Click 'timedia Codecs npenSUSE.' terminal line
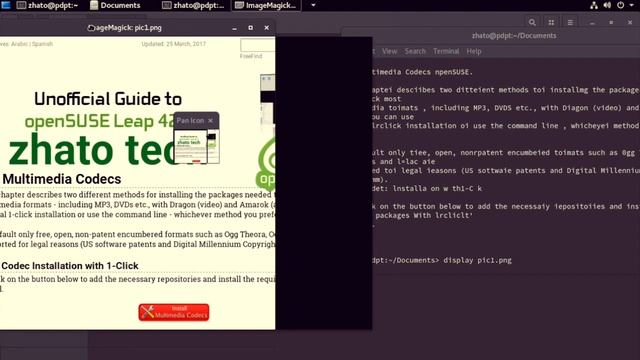This screenshot has width=640, height=360. click(422, 72)
